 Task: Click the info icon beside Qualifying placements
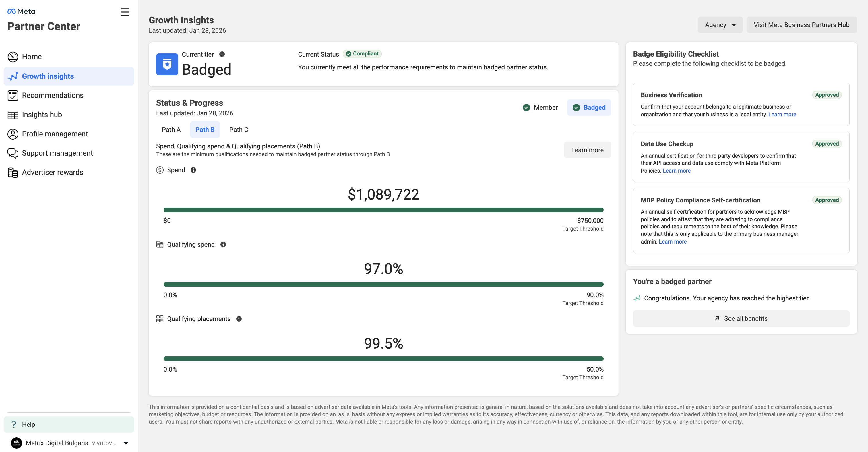coord(239,319)
